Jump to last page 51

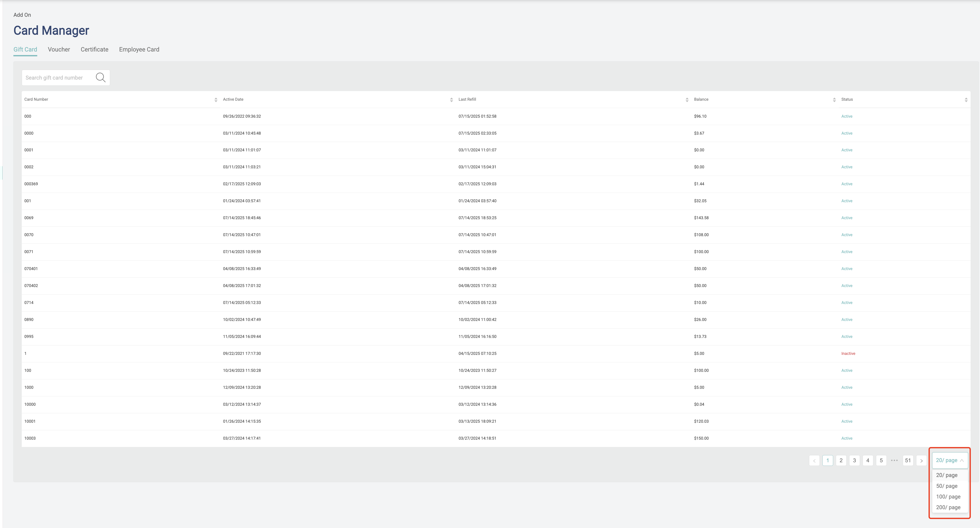908,460
